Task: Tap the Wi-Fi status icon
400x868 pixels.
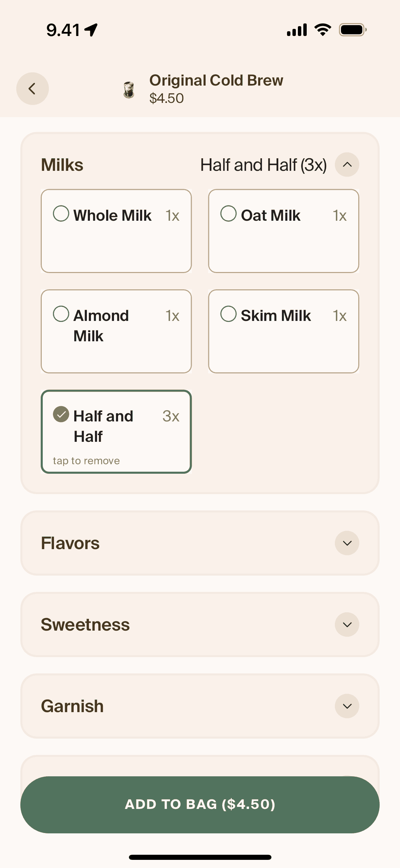Action: (x=323, y=30)
